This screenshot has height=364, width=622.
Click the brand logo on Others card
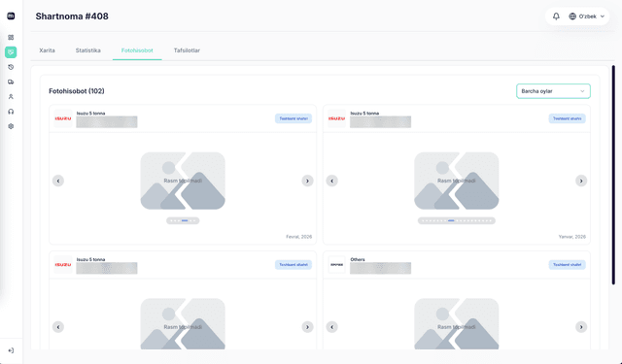point(337,265)
